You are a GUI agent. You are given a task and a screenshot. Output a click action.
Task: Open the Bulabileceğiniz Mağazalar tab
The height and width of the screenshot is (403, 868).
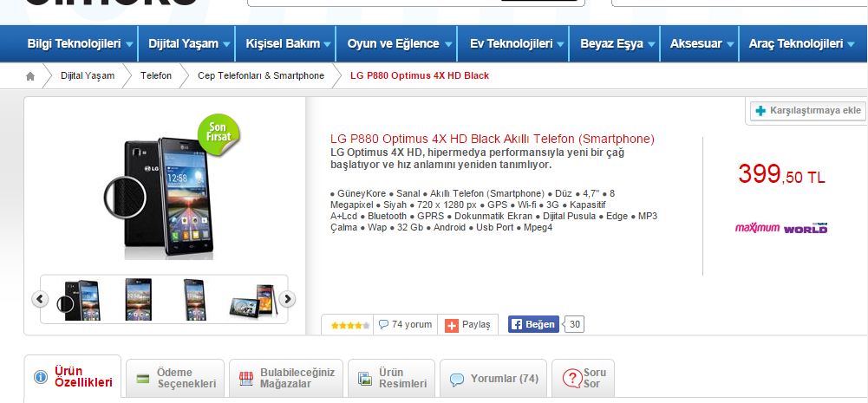tap(286, 378)
